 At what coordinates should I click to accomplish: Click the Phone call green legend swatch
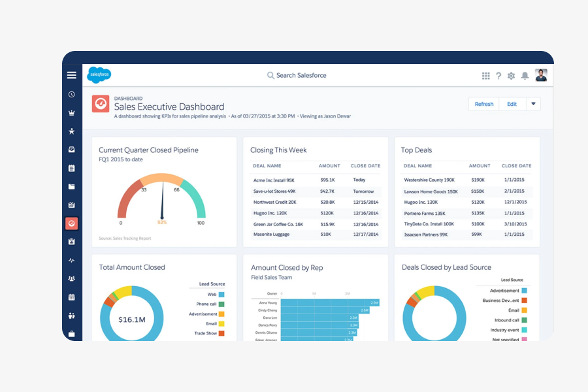(x=221, y=304)
